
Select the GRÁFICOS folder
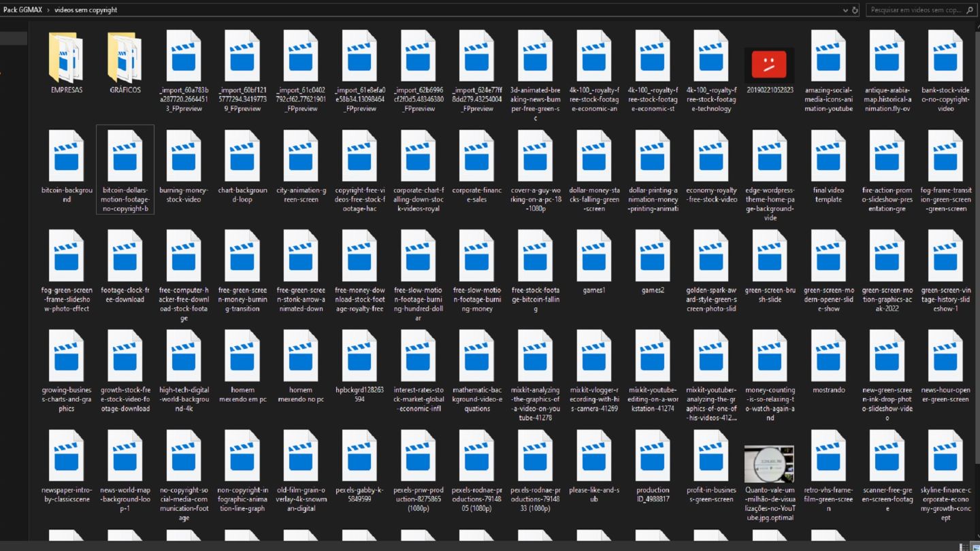click(125, 63)
